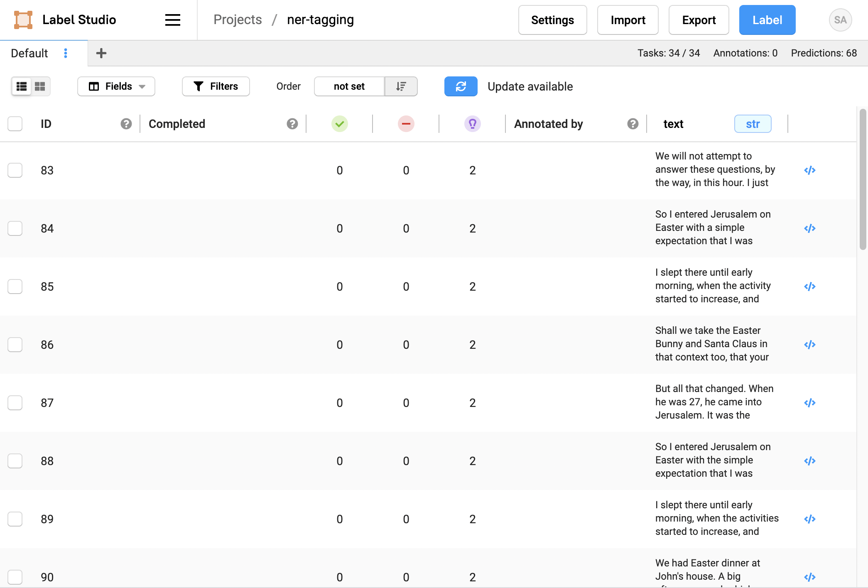Toggle the select-all tasks checkbox

(x=15, y=123)
